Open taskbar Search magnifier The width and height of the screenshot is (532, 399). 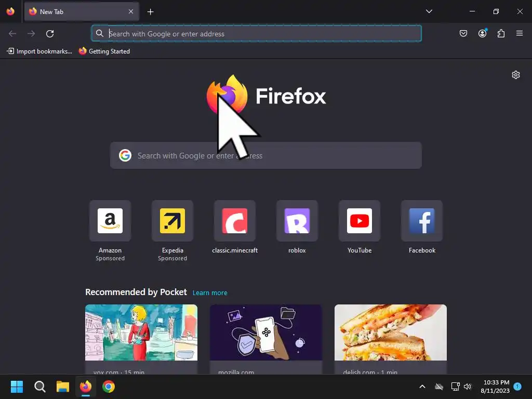pos(39,387)
